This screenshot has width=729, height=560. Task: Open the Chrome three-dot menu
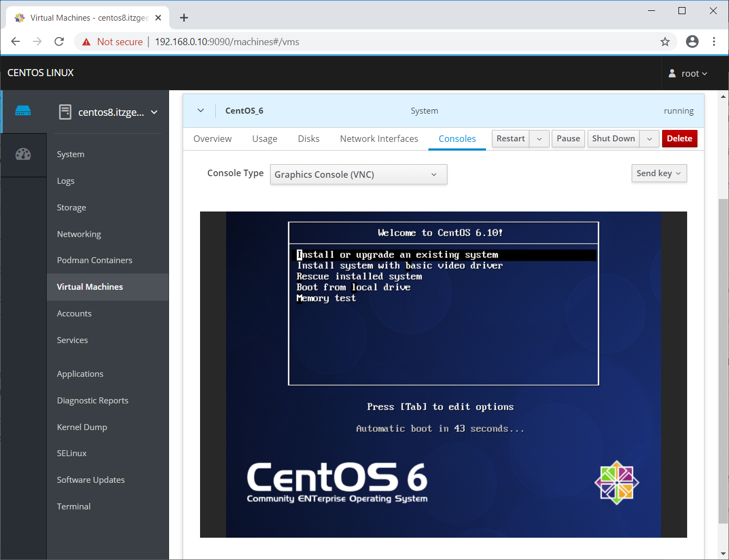tap(714, 42)
